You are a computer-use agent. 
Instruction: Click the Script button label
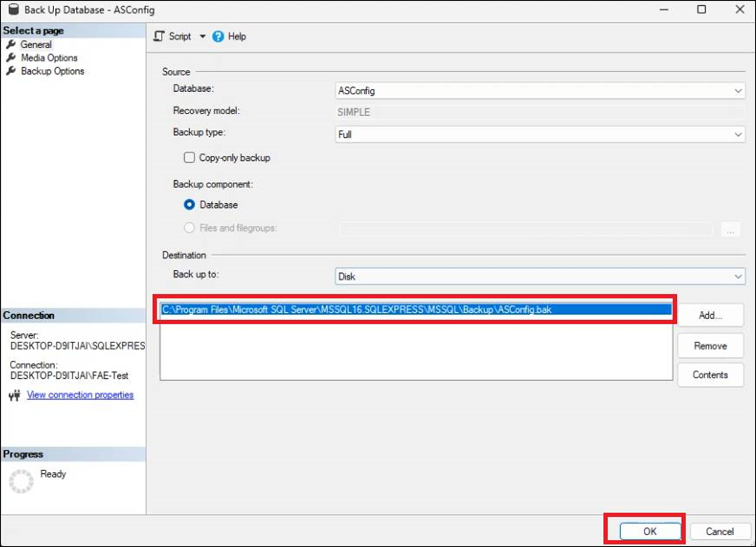180,37
